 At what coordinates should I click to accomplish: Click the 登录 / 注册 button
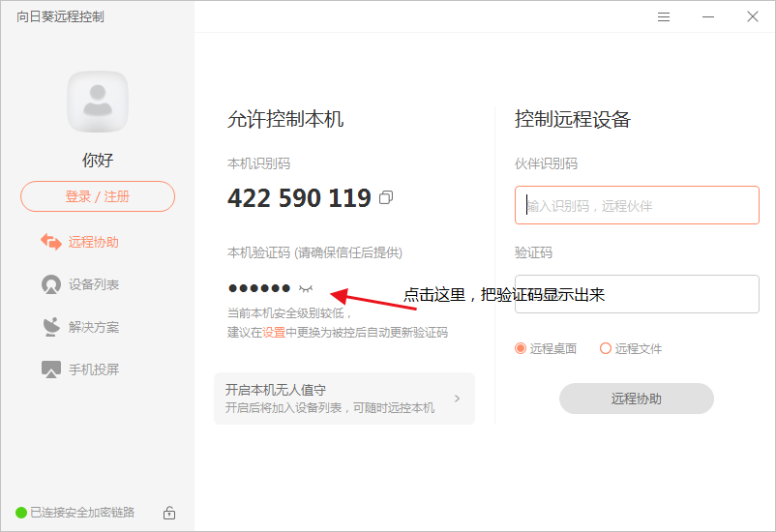tap(98, 196)
